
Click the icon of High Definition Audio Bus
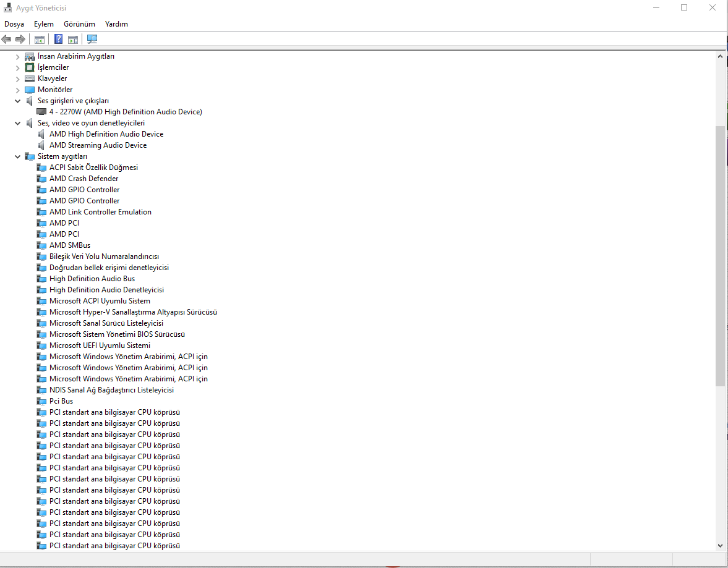(x=41, y=279)
